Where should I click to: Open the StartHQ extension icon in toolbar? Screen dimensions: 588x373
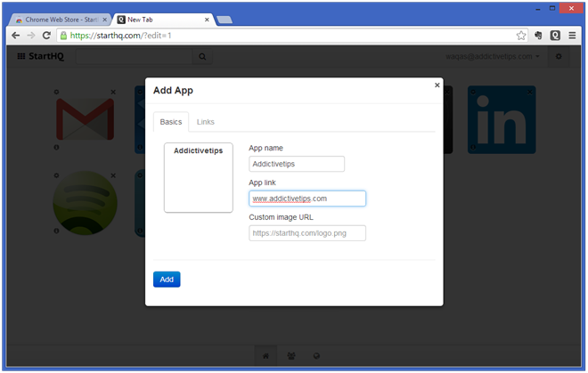click(x=555, y=36)
